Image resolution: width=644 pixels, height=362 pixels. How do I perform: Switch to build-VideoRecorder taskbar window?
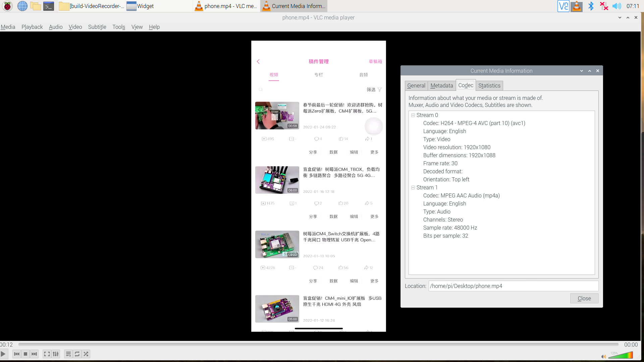[x=92, y=6]
